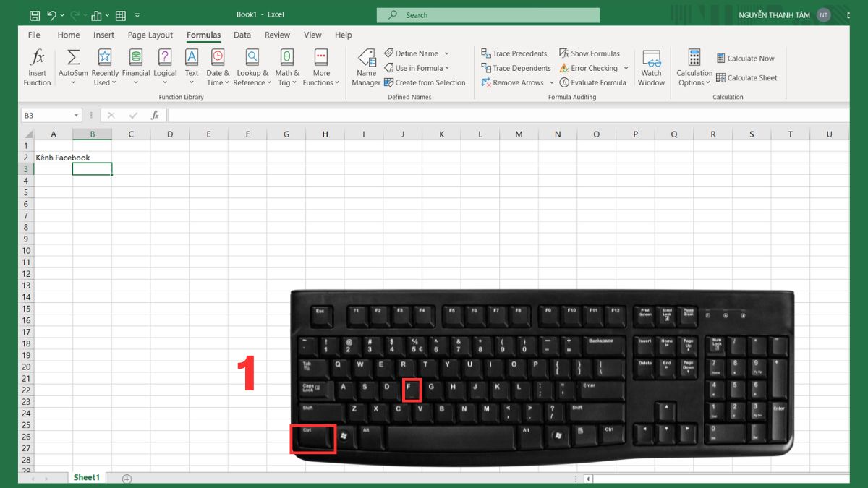
Task: Open the Name Manager
Action: tap(366, 68)
